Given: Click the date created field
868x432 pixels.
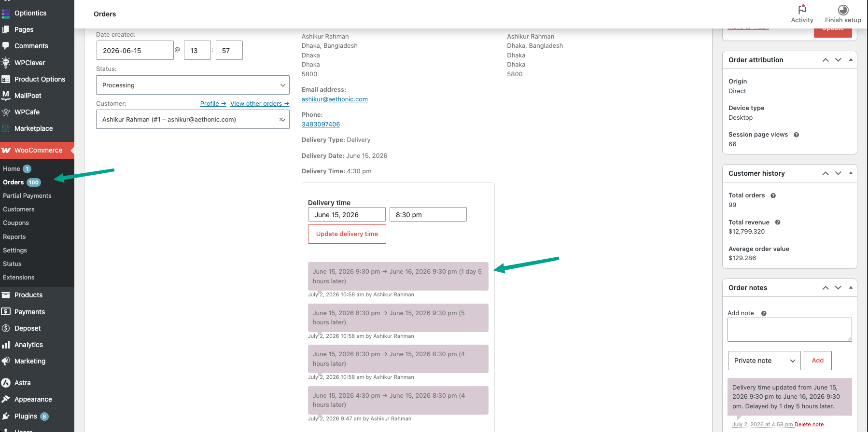Looking at the screenshot, I should [135, 50].
